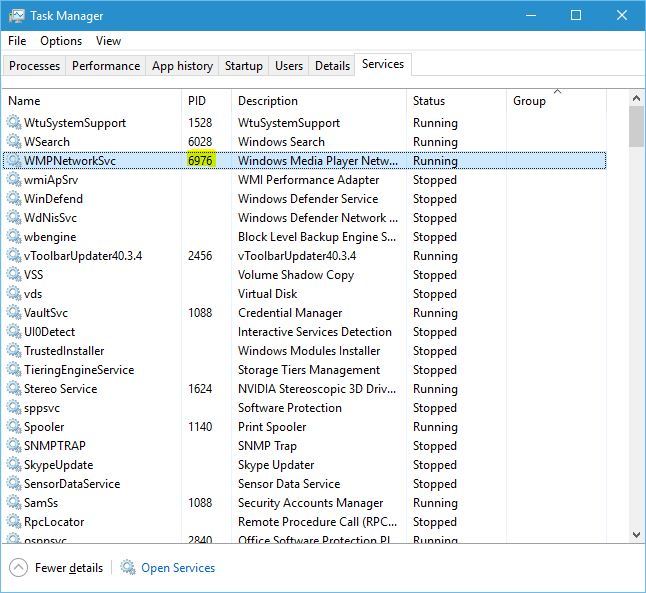Click the VaultSvc service icon
Screen dimensions: 646x593
pyautogui.click(x=14, y=312)
